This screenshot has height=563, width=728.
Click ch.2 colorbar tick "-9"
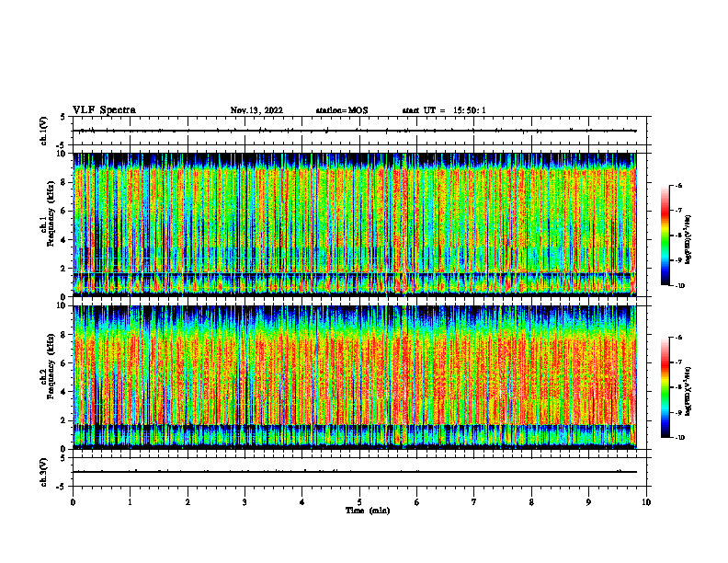coord(678,412)
